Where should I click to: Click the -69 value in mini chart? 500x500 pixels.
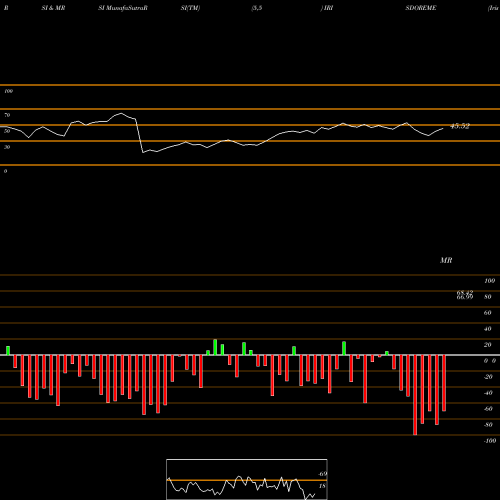point(323,474)
